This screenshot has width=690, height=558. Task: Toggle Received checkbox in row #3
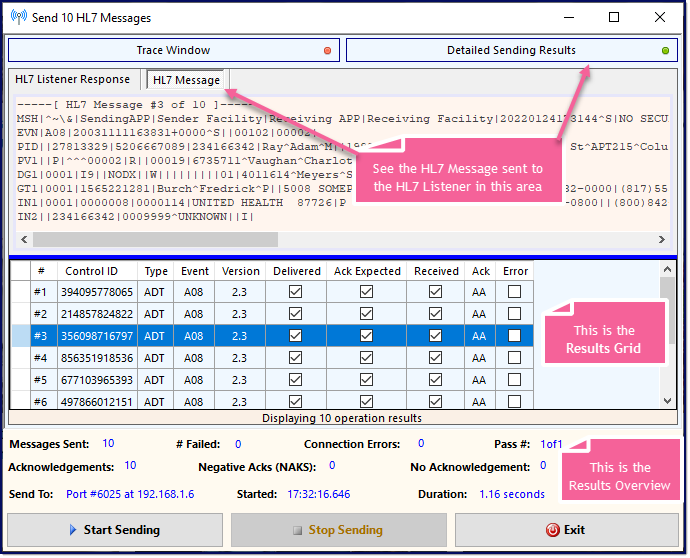(435, 336)
